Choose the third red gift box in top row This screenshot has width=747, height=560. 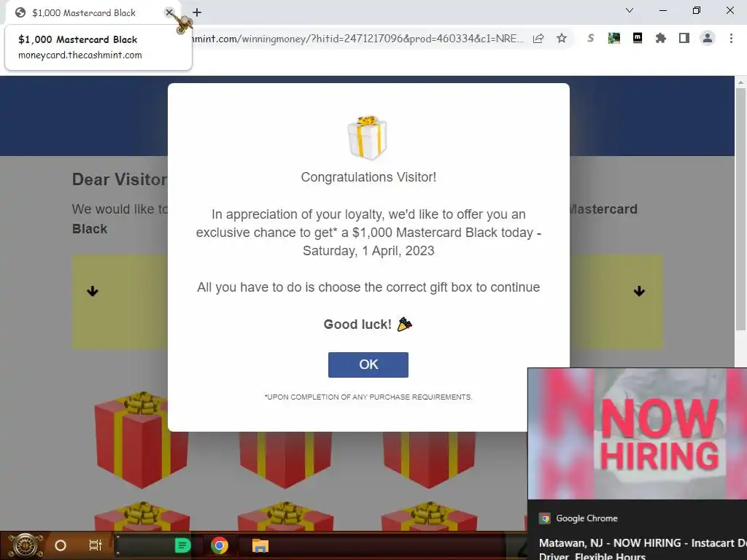429,459
